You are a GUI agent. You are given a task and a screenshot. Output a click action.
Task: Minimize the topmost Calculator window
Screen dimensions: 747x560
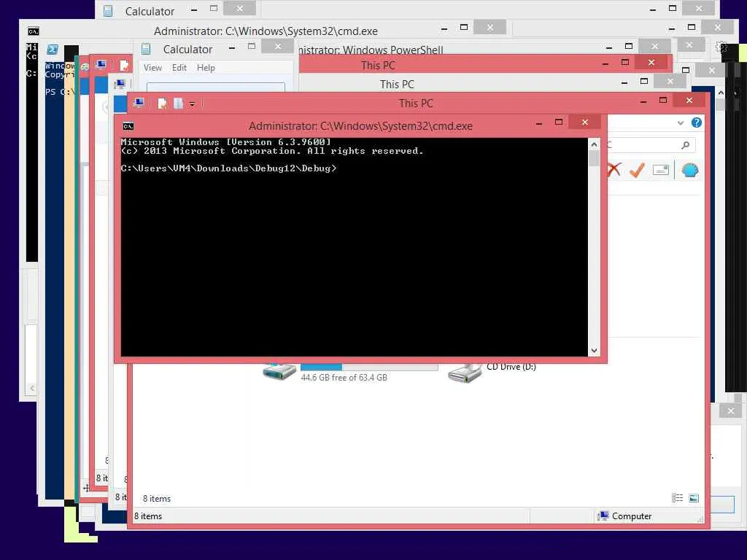(194, 9)
